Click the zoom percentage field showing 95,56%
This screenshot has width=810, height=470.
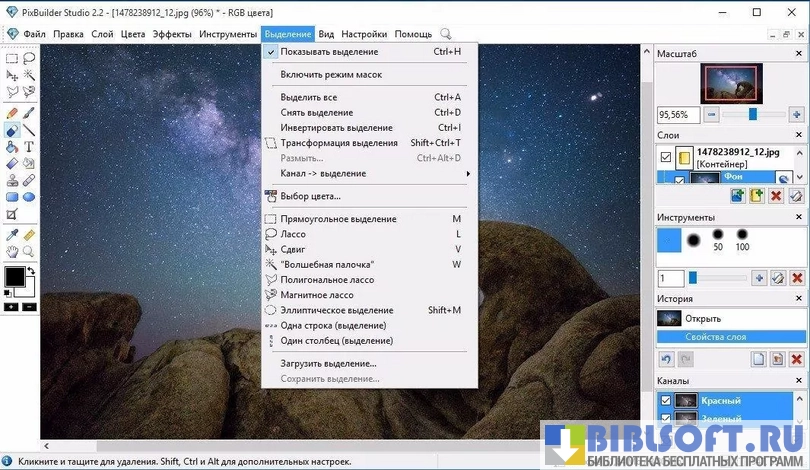679,115
